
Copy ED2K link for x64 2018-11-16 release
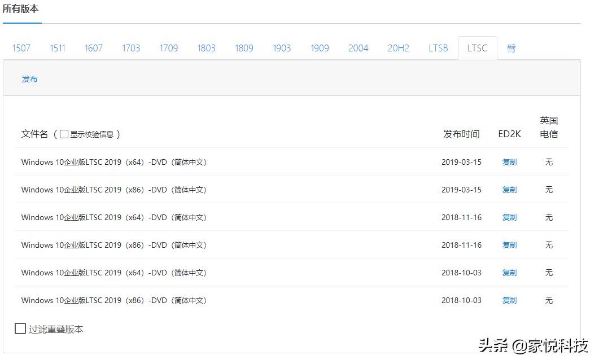[509, 217]
